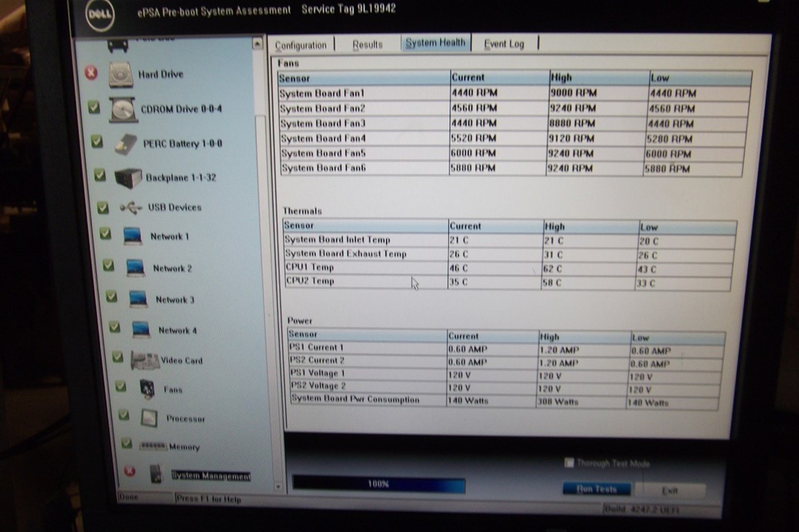Viewport: 799px width, 532px height.
Task: Click the 62 C CPU1 high value
Action: coord(552,268)
